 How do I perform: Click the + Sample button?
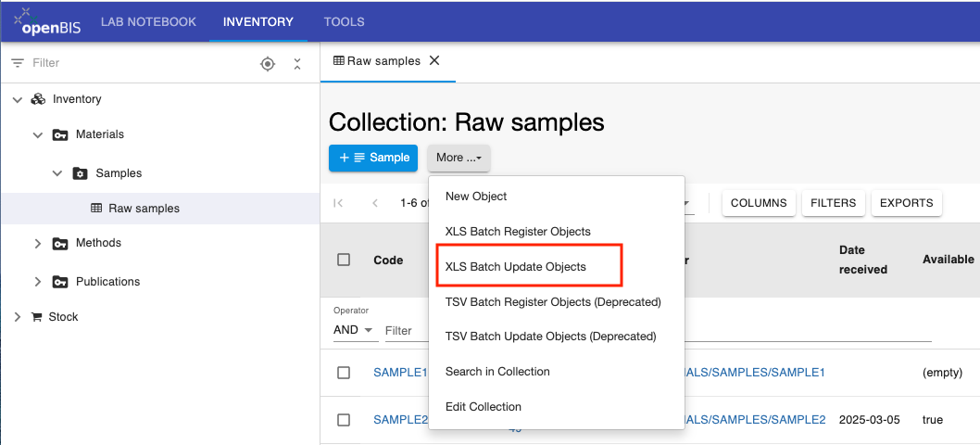coord(373,158)
